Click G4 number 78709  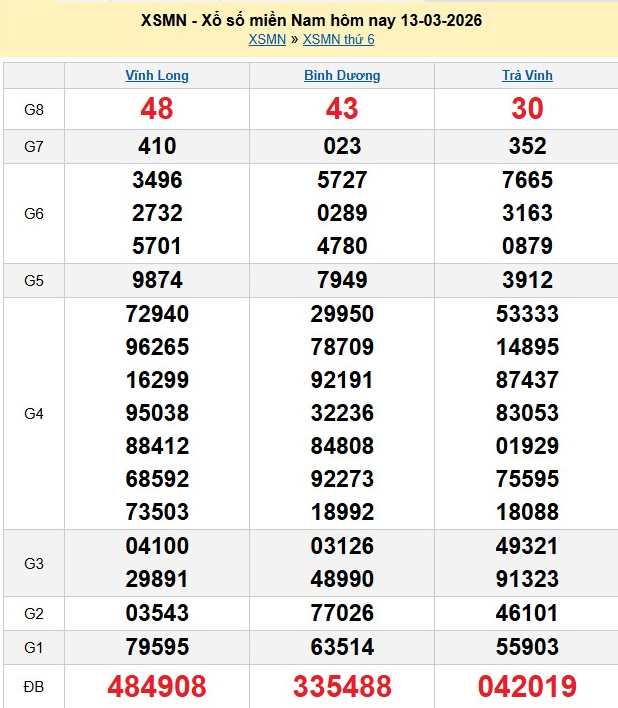click(342, 347)
